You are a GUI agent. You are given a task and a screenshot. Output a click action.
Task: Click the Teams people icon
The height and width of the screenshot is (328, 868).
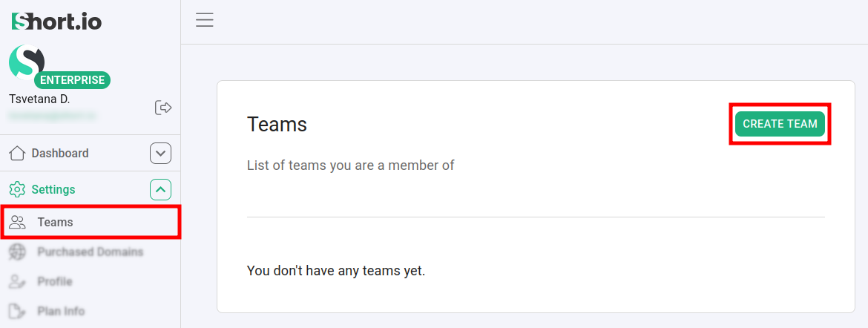point(17,222)
